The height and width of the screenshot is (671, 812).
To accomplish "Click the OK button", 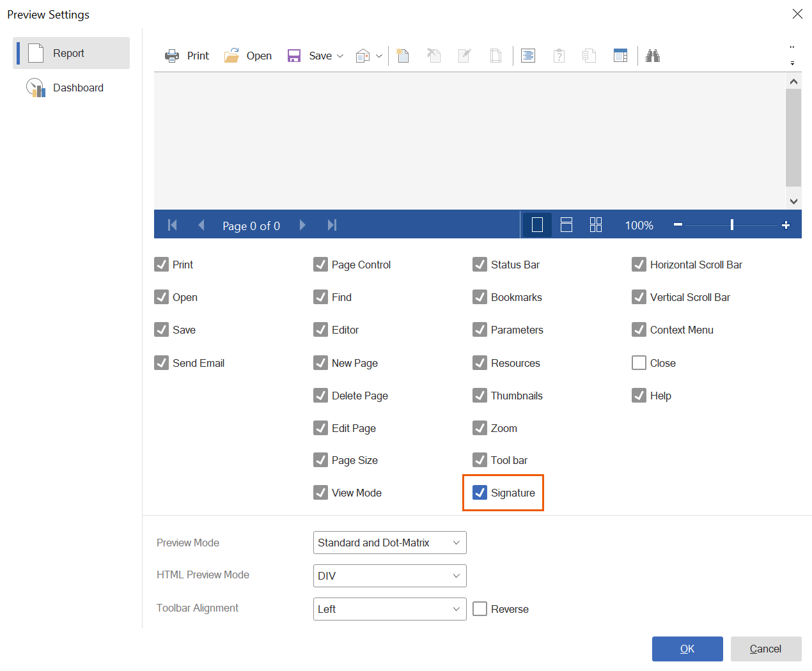I will click(x=687, y=649).
